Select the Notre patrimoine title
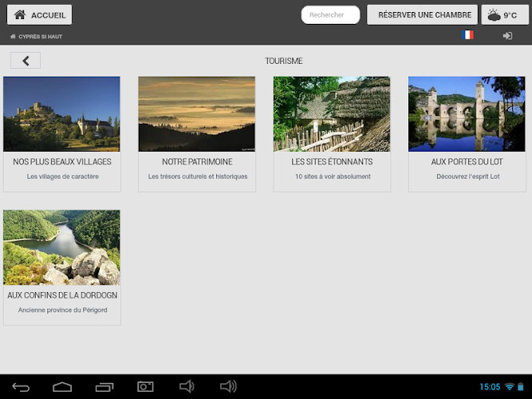The width and height of the screenshot is (532, 399). (197, 162)
